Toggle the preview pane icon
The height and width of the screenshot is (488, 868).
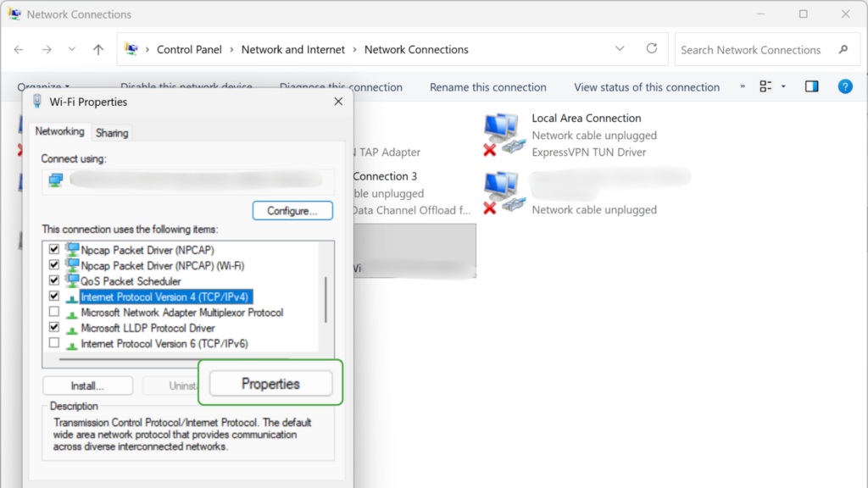click(x=811, y=86)
